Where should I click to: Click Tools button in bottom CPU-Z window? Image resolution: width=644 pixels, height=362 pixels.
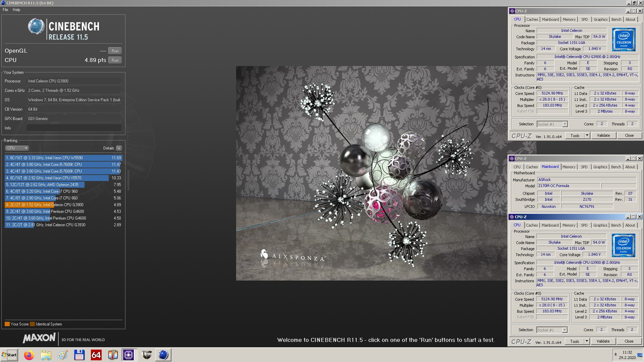click(x=575, y=342)
